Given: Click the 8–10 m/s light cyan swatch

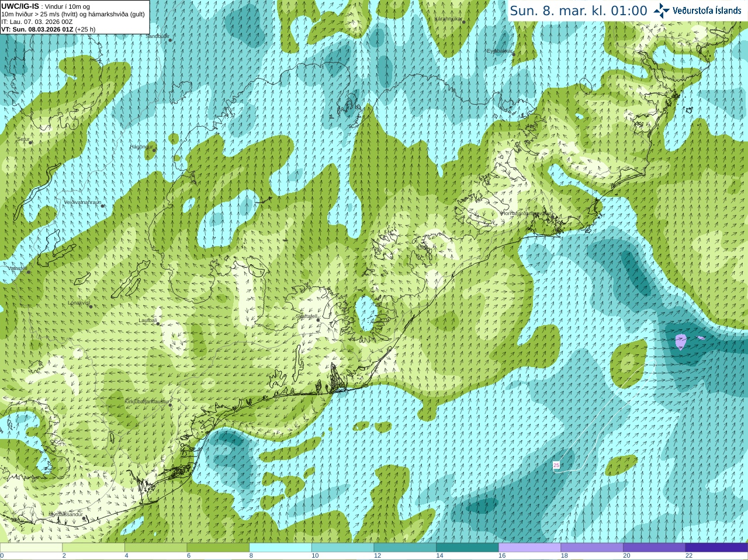Looking at the screenshot, I should tap(280, 548).
